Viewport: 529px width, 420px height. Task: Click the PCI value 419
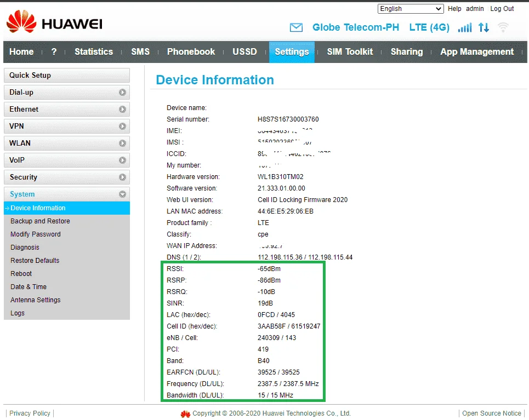tap(263, 349)
